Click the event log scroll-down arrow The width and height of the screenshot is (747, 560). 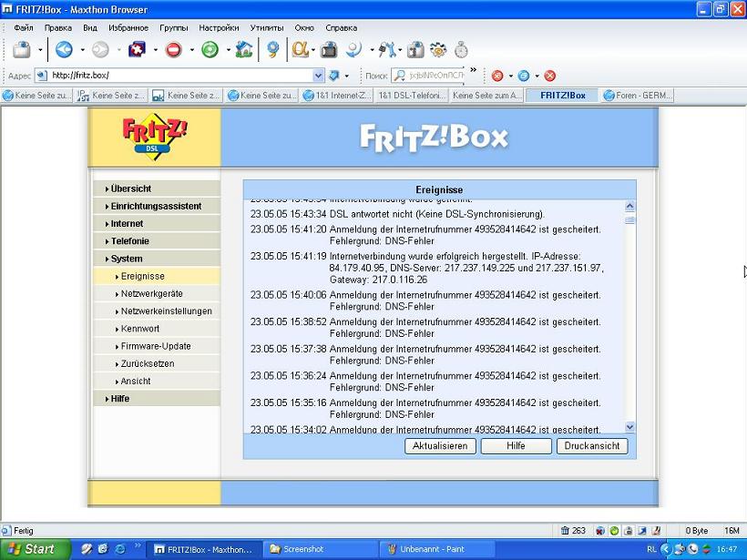pos(629,427)
